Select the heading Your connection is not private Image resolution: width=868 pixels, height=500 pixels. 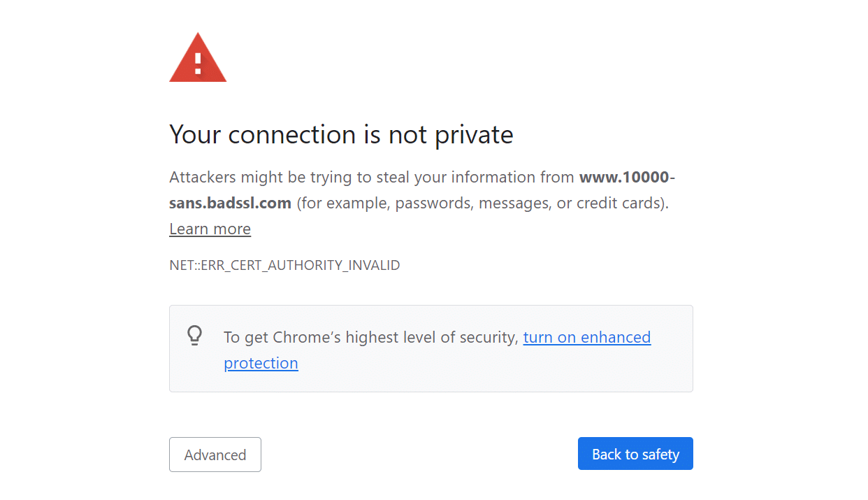pyautogui.click(x=341, y=134)
